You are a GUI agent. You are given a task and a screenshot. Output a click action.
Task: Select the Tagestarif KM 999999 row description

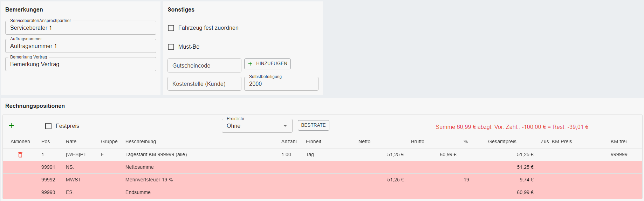click(156, 155)
